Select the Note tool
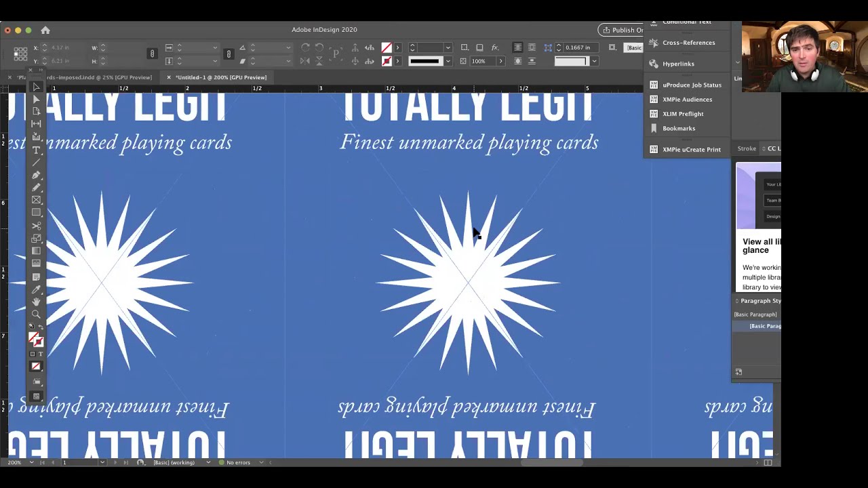Screen dimensions: 868x488 [36, 277]
